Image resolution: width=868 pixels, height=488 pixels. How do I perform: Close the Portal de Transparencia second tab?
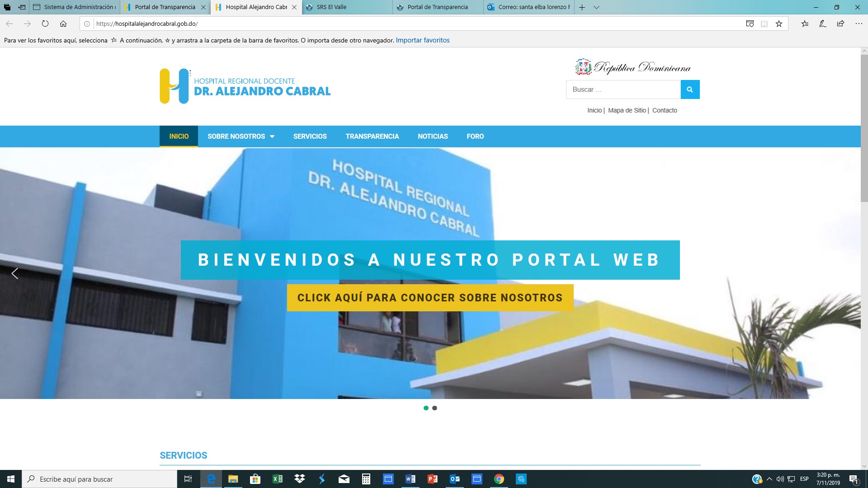pos(203,7)
